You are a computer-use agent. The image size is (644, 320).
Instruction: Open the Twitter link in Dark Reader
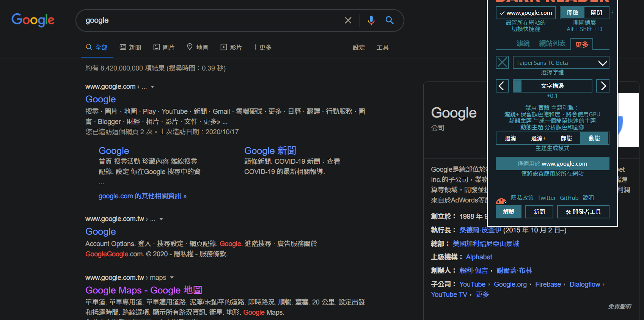click(x=547, y=198)
